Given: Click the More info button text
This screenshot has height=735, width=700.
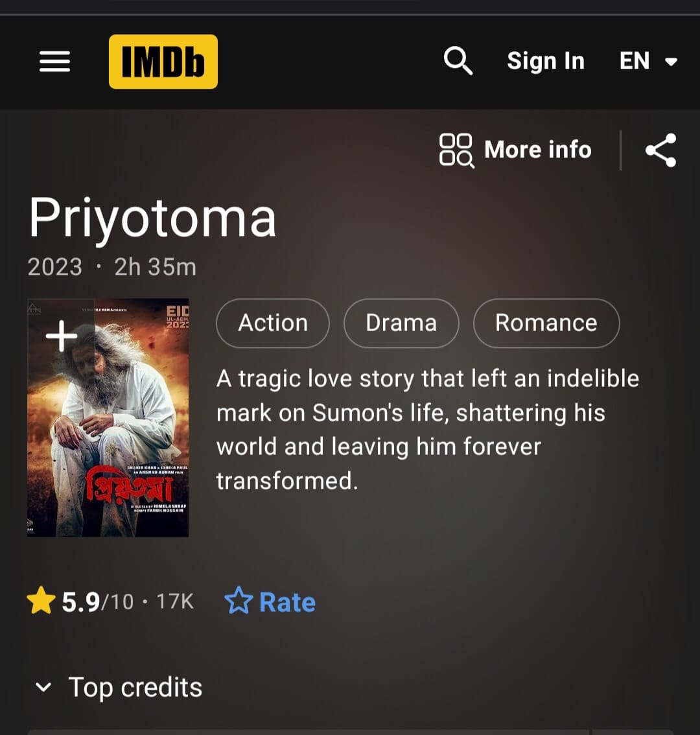Looking at the screenshot, I should tap(538, 150).
